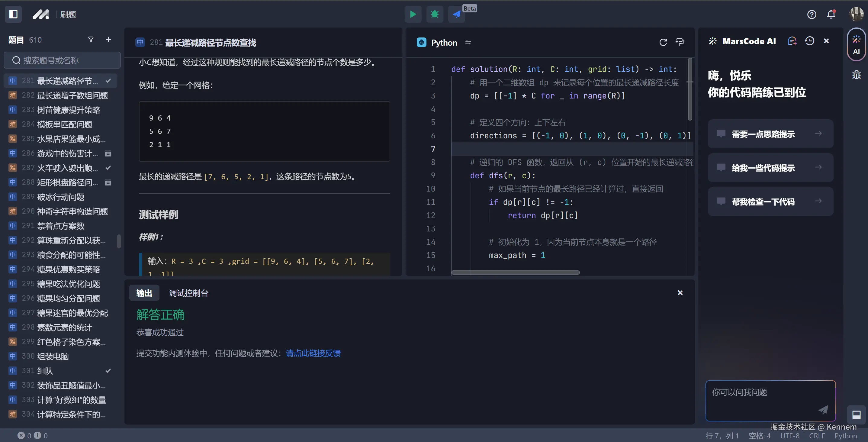Open the problem filter funnel icon
This screenshot has height=442, width=868.
coord(91,40)
